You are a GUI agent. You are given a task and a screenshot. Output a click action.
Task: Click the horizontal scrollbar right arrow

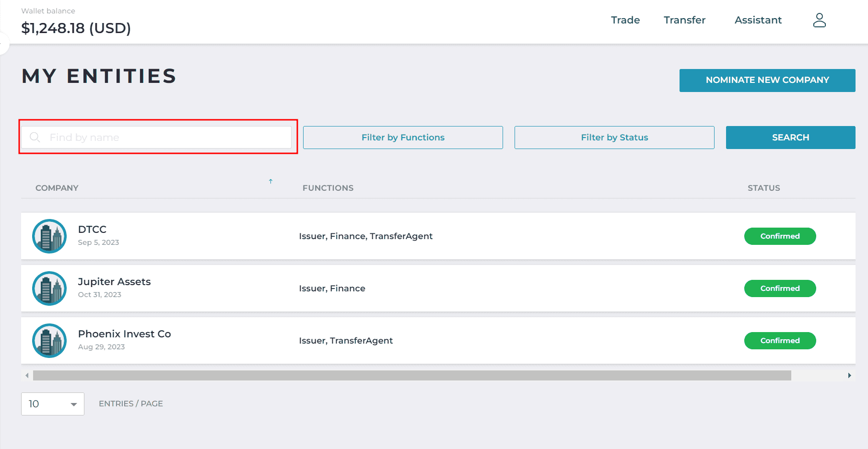pyautogui.click(x=849, y=375)
